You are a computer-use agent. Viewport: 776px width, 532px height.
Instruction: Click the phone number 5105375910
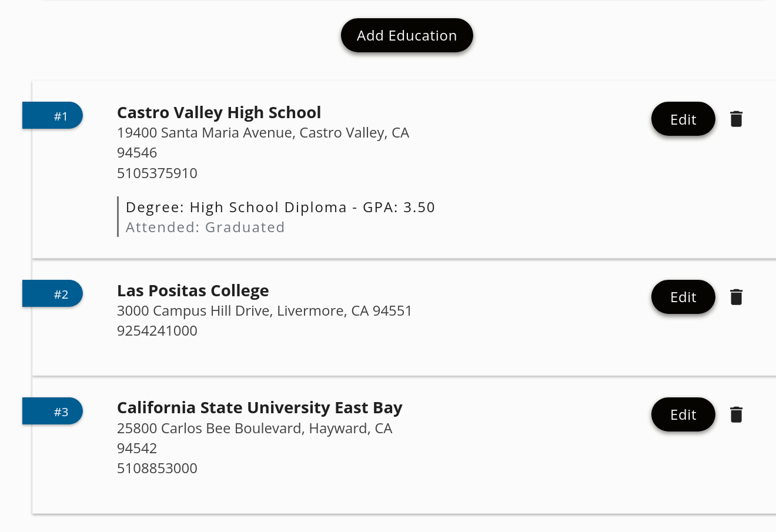click(157, 173)
